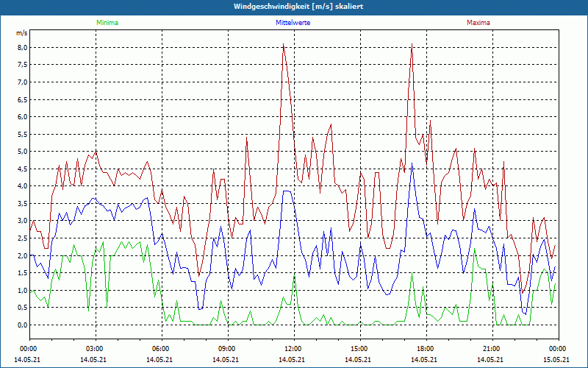Click the 0,5 y-axis value
This screenshot has width=588, height=368.
(23, 308)
